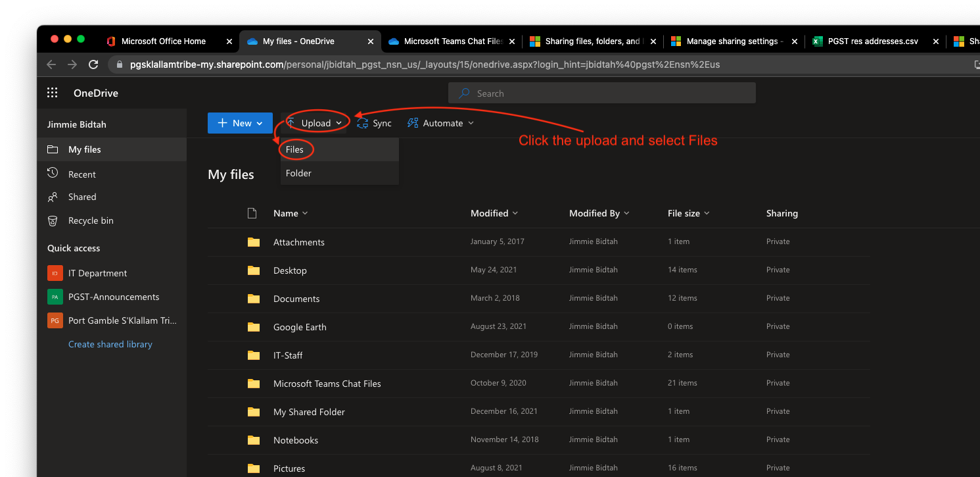Reload the page with refresh icon
Screen dimensions: 980x477
[x=93, y=64]
